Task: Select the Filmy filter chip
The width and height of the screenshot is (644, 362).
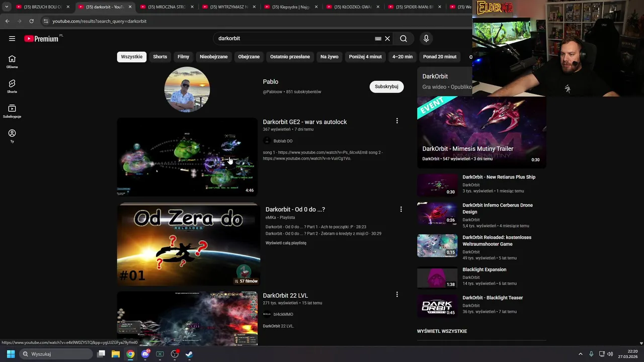Action: pyautogui.click(x=184, y=57)
